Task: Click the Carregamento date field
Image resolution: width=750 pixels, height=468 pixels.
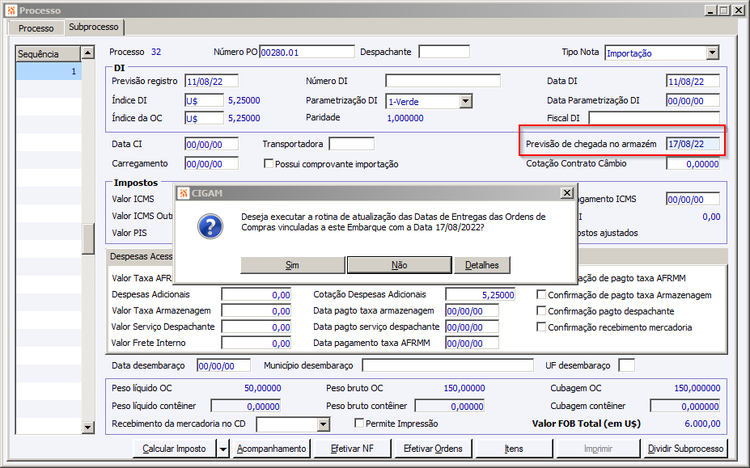Action: pyautogui.click(x=211, y=164)
